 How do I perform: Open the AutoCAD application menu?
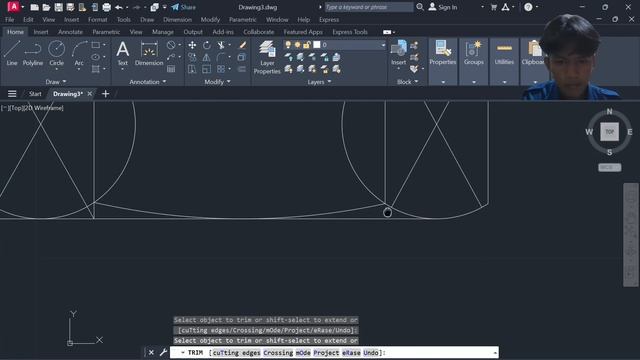pos(13,7)
